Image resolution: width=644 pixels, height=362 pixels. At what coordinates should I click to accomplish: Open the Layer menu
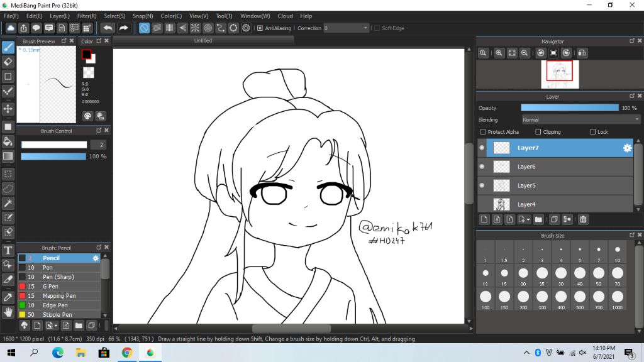[x=60, y=16]
